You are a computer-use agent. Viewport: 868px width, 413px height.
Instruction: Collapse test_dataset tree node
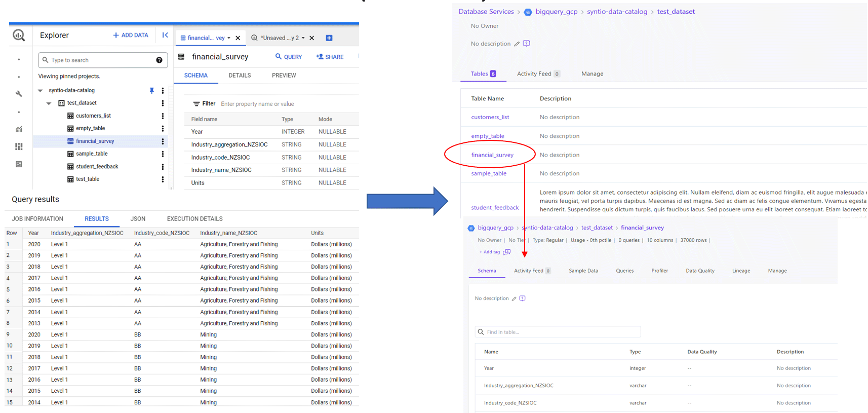(x=49, y=103)
